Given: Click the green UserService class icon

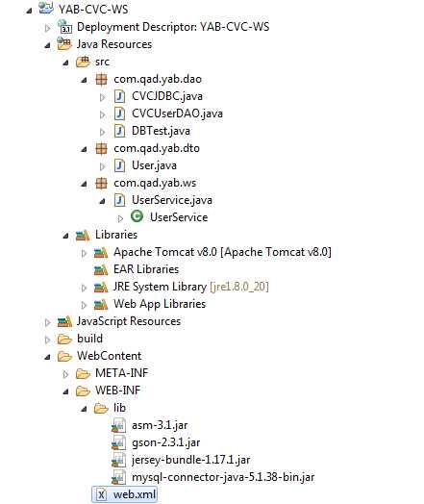Looking at the screenshot, I should point(137,216).
